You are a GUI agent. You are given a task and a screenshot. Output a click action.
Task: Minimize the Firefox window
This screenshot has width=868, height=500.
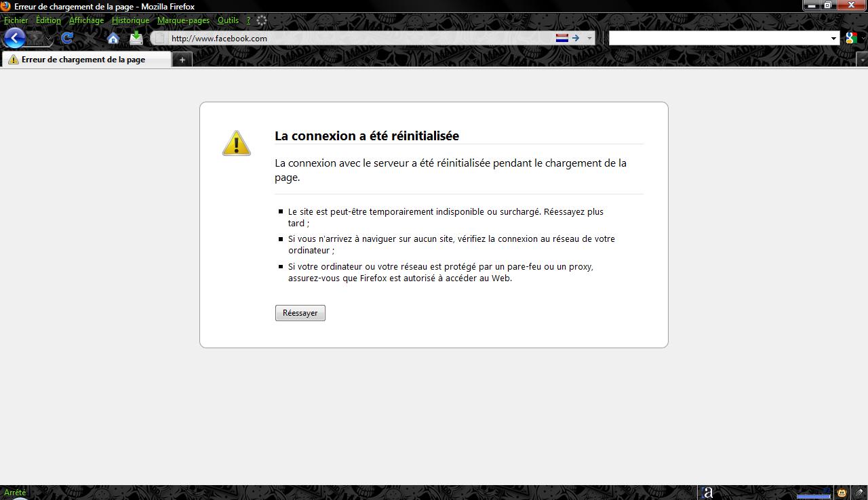[812, 5]
